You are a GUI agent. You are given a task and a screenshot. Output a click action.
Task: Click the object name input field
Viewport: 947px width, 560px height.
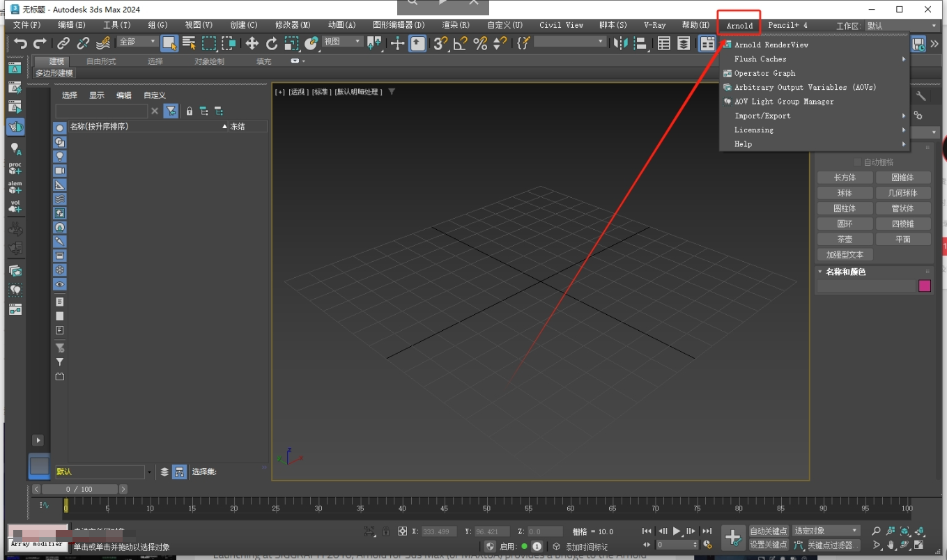tap(866, 286)
